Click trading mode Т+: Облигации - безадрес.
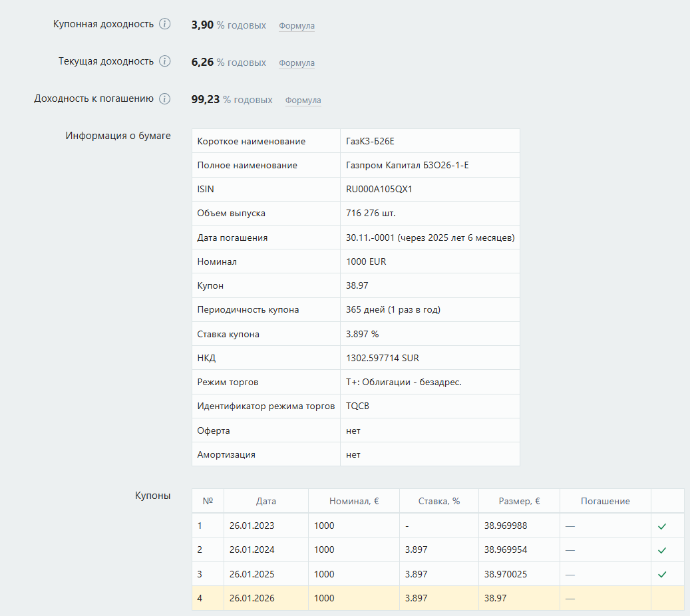 (x=403, y=382)
